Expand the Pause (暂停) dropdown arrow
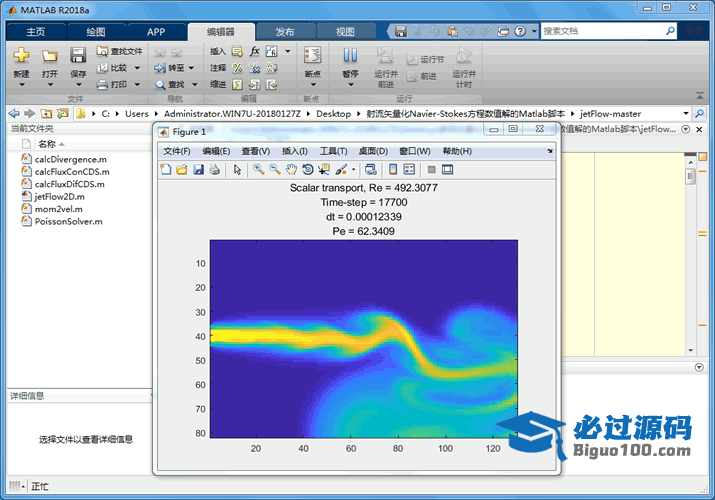Screen dimensions: 715x500 pyautogui.click(x=351, y=85)
